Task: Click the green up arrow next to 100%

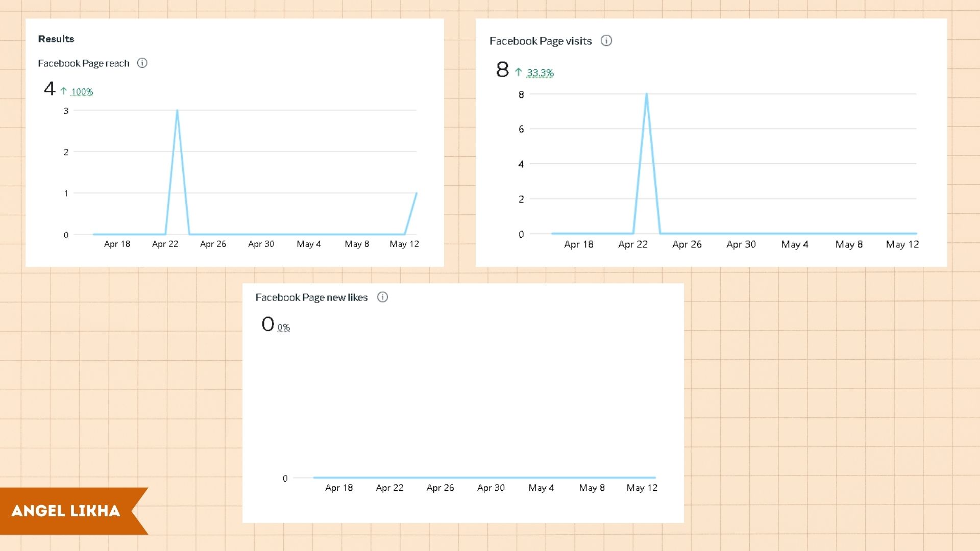Action: point(63,91)
